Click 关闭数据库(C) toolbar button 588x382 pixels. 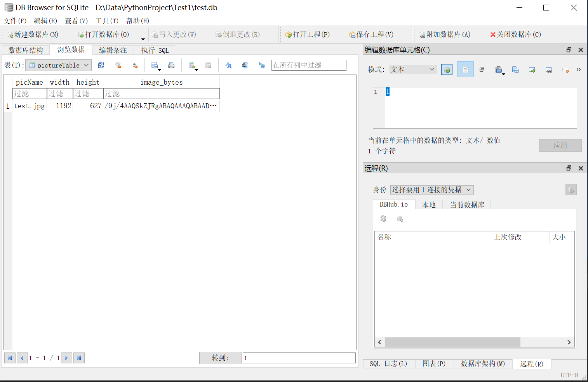(516, 35)
